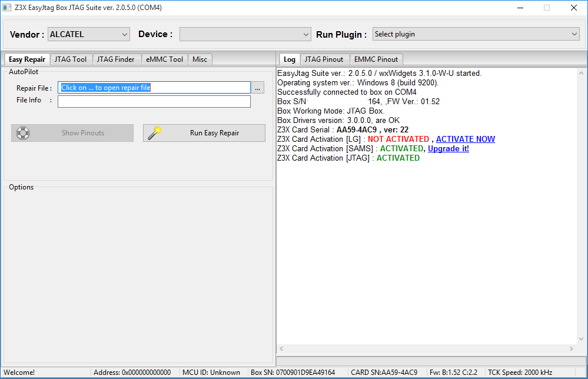Open the JTAG Tool tab

(71, 59)
